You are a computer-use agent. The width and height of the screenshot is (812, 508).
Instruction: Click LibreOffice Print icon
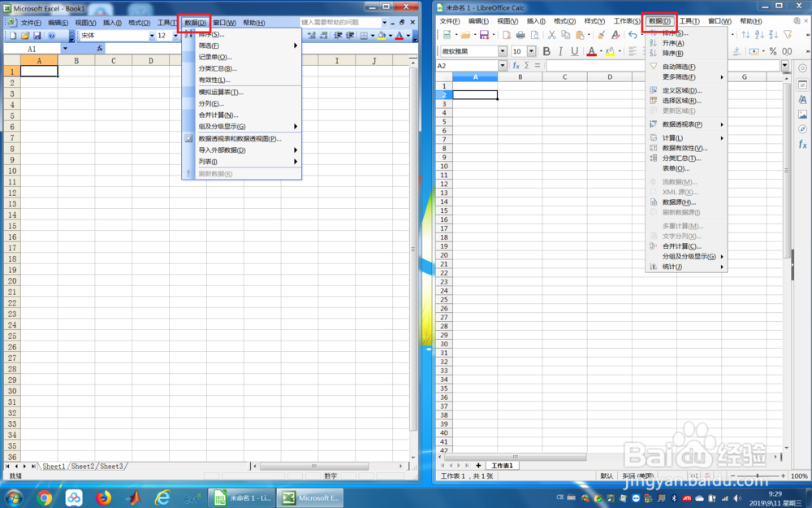pyautogui.click(x=520, y=35)
